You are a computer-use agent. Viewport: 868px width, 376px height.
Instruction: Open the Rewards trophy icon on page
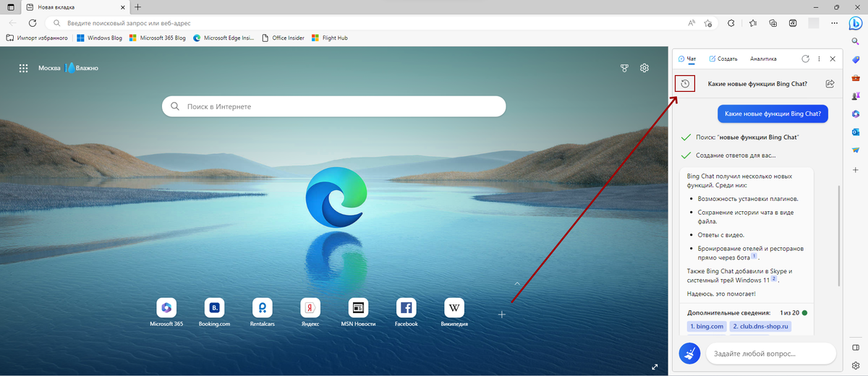(624, 68)
